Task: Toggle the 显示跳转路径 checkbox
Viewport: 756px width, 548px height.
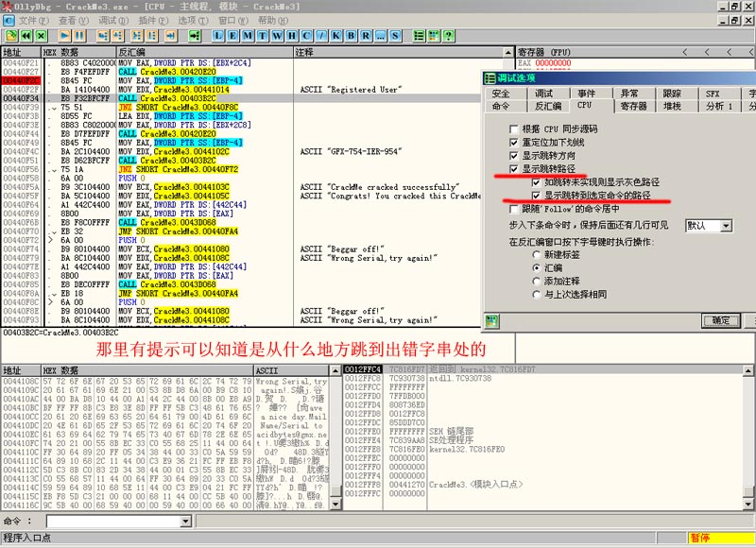Action: pyautogui.click(x=513, y=169)
